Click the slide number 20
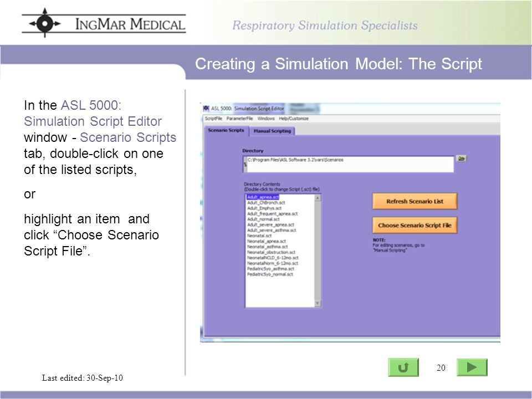This screenshot has height=399, width=532. coord(441,368)
